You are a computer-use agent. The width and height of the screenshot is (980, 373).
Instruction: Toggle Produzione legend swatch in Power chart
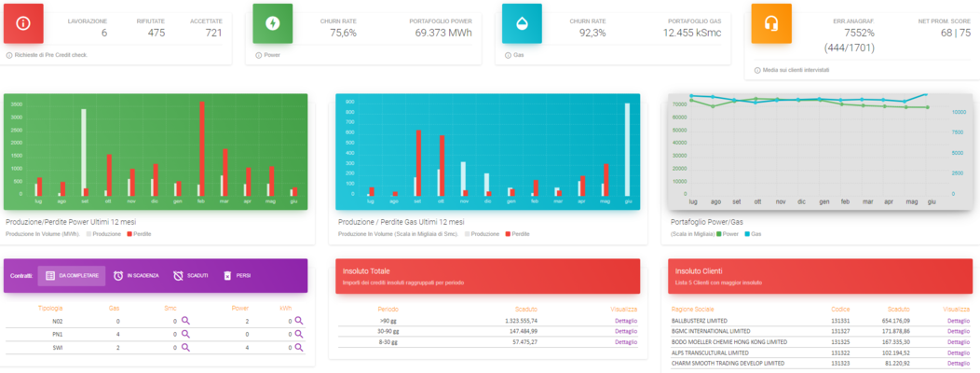(x=88, y=234)
